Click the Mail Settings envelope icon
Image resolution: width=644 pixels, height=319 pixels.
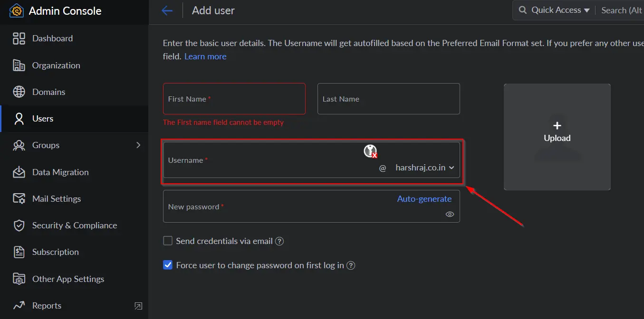click(x=19, y=199)
